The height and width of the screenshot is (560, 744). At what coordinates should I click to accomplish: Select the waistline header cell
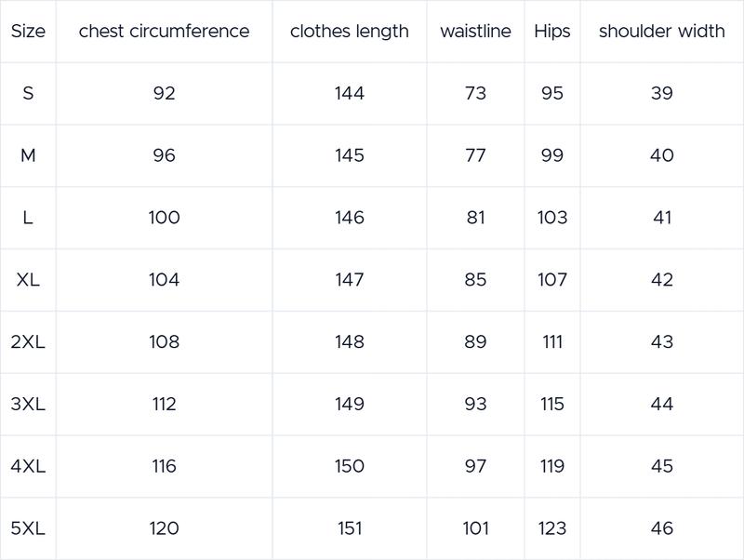click(x=475, y=32)
